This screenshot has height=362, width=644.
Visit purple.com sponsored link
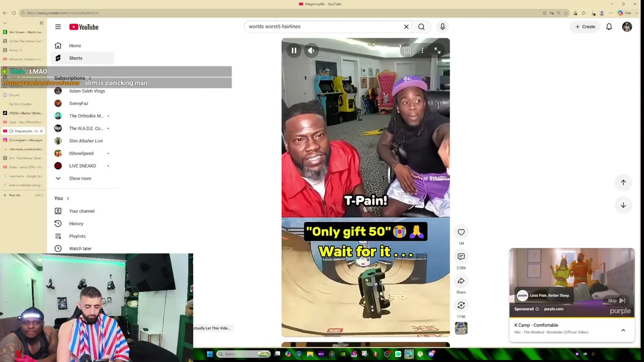coord(553,309)
